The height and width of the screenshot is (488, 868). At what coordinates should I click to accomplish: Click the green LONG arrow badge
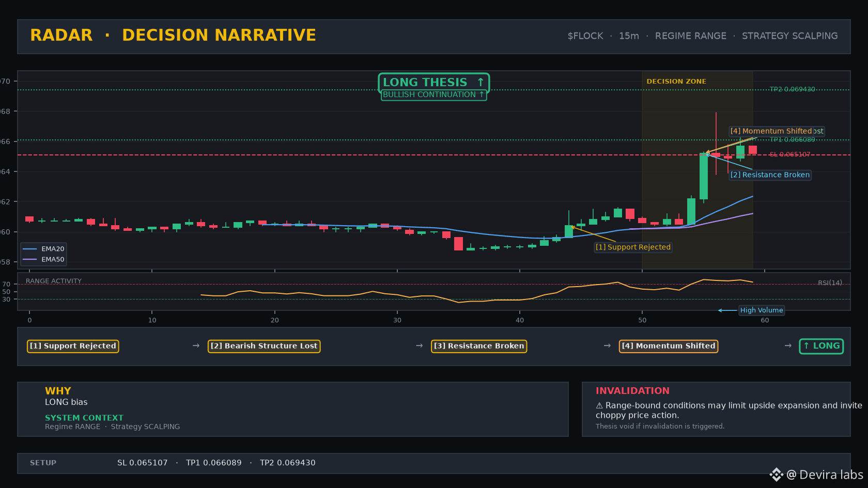coord(821,346)
